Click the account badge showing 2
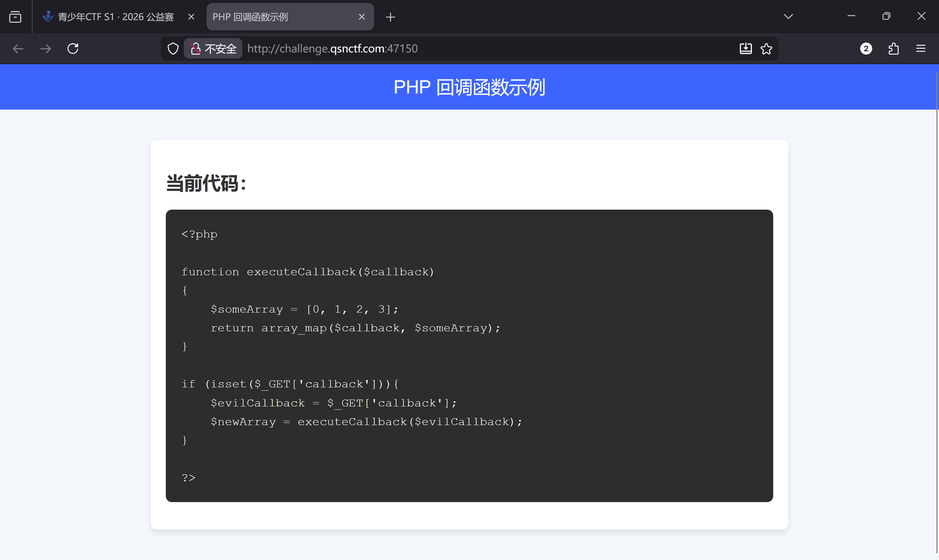 point(866,49)
